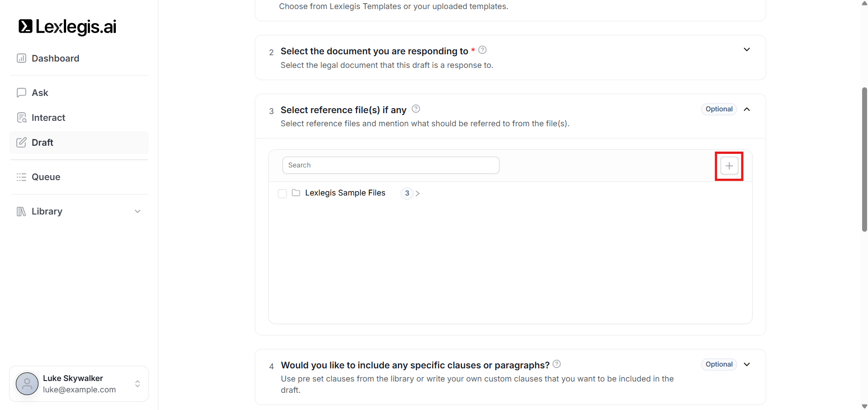Open Lexlegis Sample Files folder arrow
Viewport: 868px width, 410px height.
click(418, 193)
